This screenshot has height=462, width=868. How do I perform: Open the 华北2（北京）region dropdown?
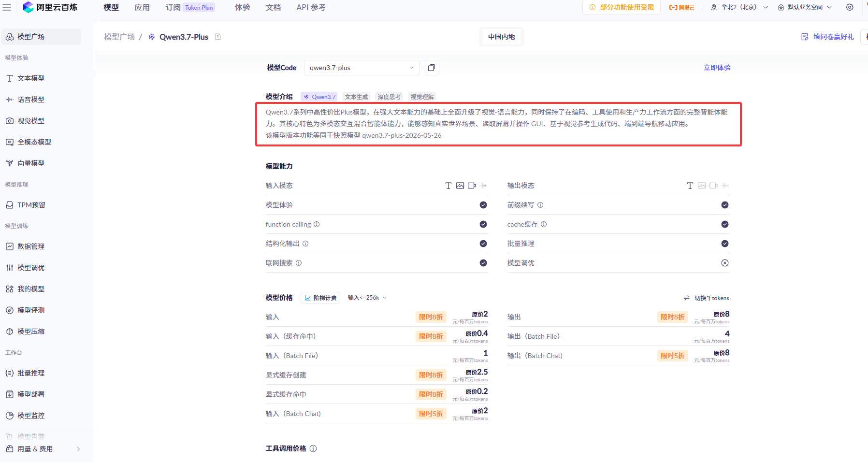pos(739,7)
